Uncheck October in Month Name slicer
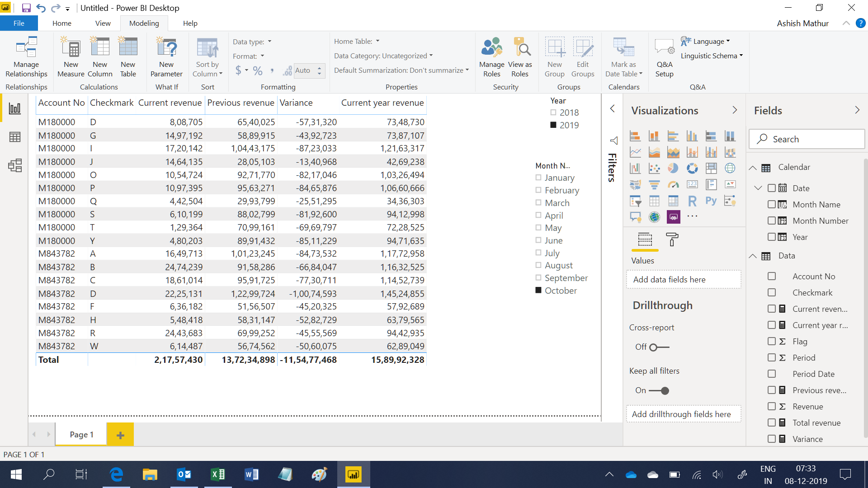The height and width of the screenshot is (488, 868). click(538, 291)
